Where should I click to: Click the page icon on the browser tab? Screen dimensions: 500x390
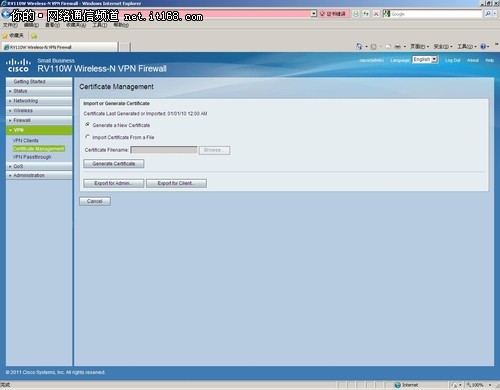pos(6,47)
